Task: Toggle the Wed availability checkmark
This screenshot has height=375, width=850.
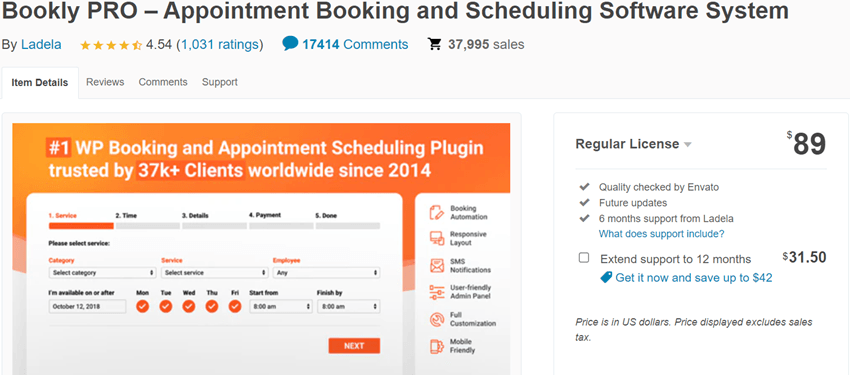Action: pyautogui.click(x=189, y=307)
